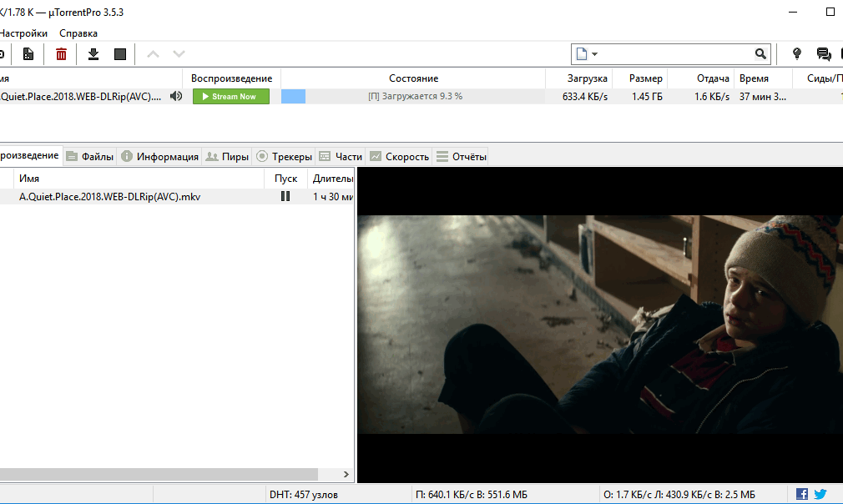Switch to the Скорость tab
Viewport: 843px width, 504px height.
(400, 156)
